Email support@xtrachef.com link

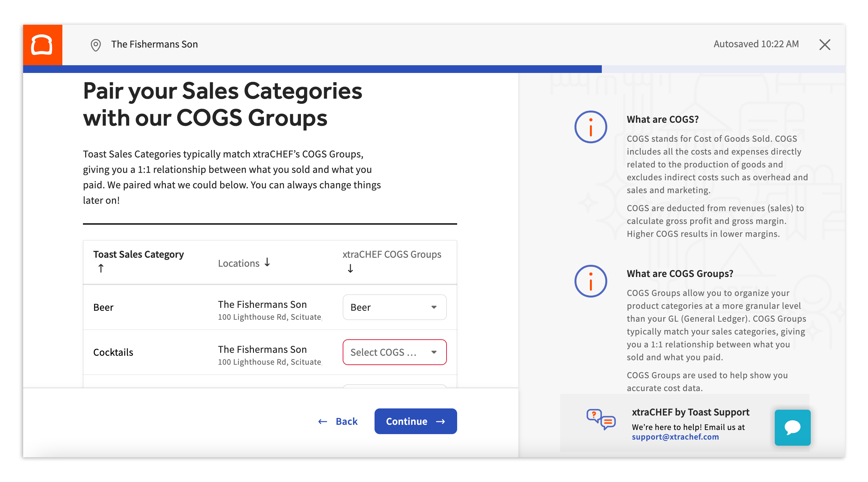(x=675, y=437)
